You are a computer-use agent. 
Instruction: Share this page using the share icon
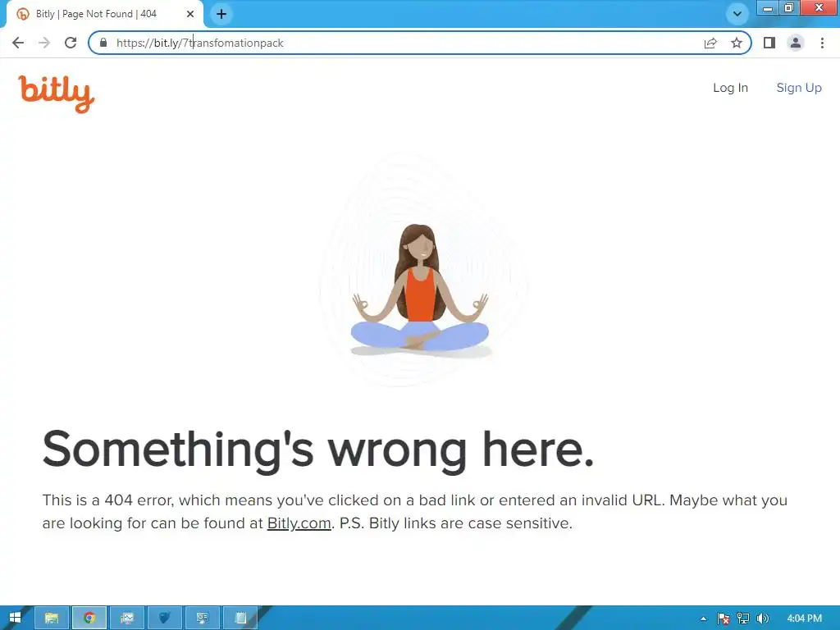coord(710,43)
